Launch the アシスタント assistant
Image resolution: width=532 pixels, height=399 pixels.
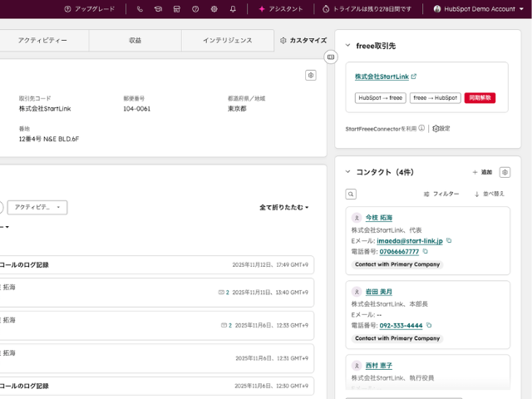coord(281,9)
